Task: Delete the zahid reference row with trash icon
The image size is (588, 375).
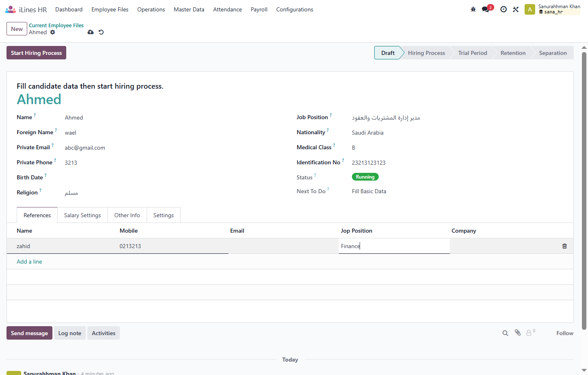Action: tap(564, 246)
